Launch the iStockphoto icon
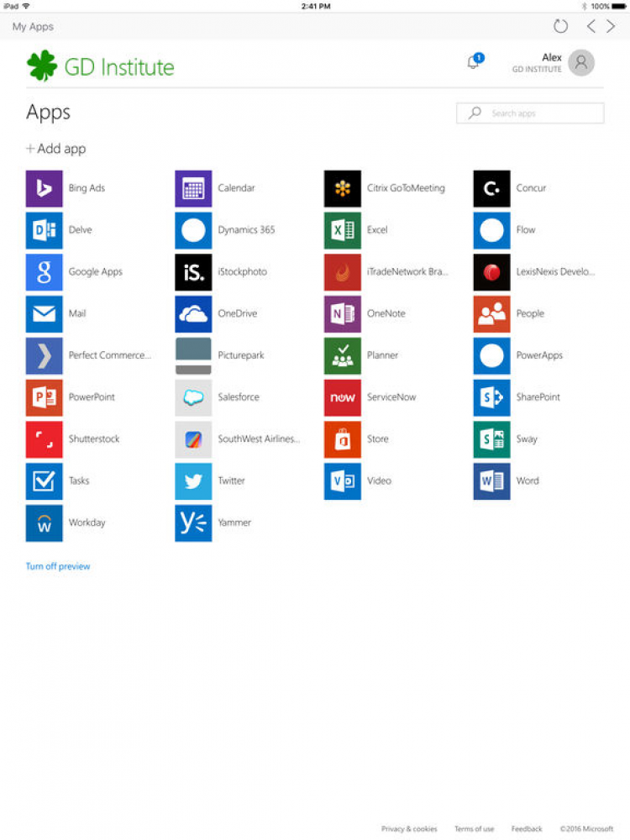This screenshot has height=840, width=630. [193, 271]
